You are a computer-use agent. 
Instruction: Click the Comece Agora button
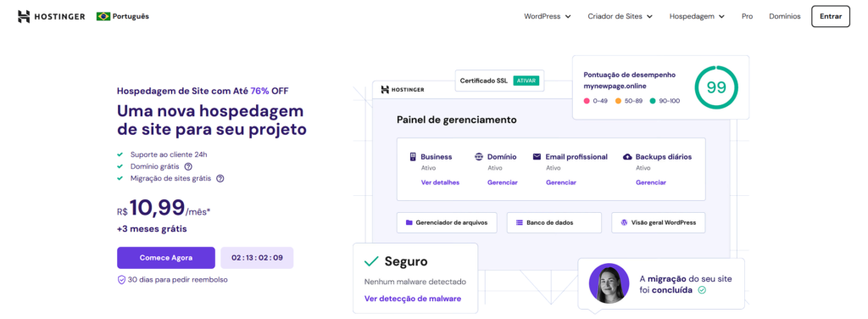[x=166, y=258]
